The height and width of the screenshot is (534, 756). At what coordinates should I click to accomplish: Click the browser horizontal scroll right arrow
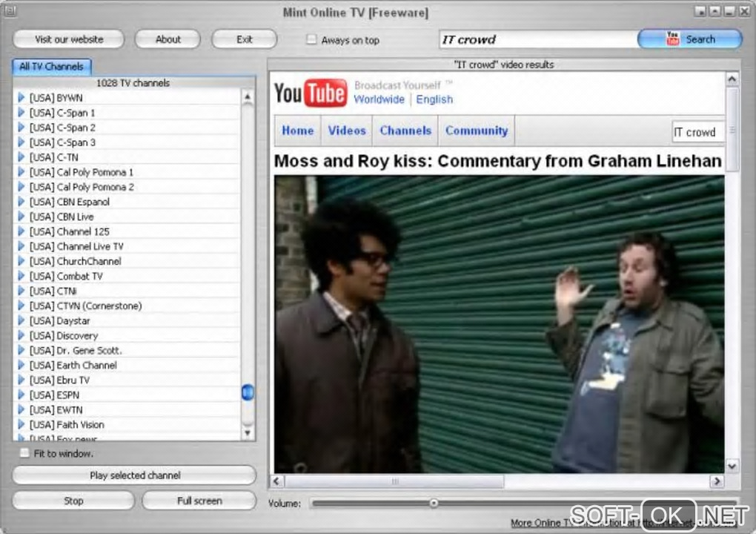pos(717,481)
